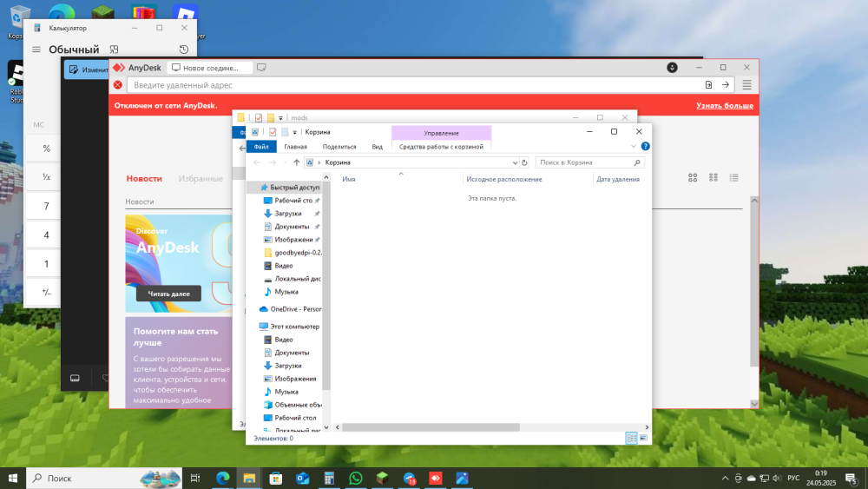Viewport: 868px width, 489px height.
Task: Switch AnyDesk view to list
Action: (x=733, y=178)
